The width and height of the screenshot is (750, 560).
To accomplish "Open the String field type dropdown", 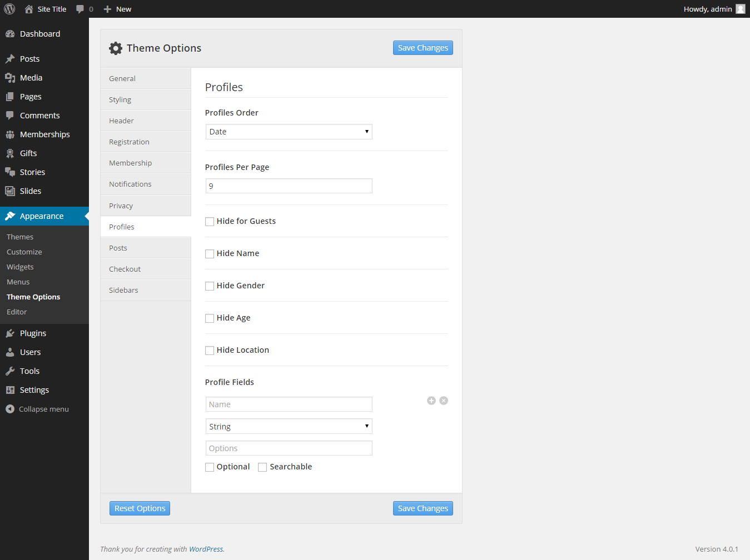I will pos(289,426).
